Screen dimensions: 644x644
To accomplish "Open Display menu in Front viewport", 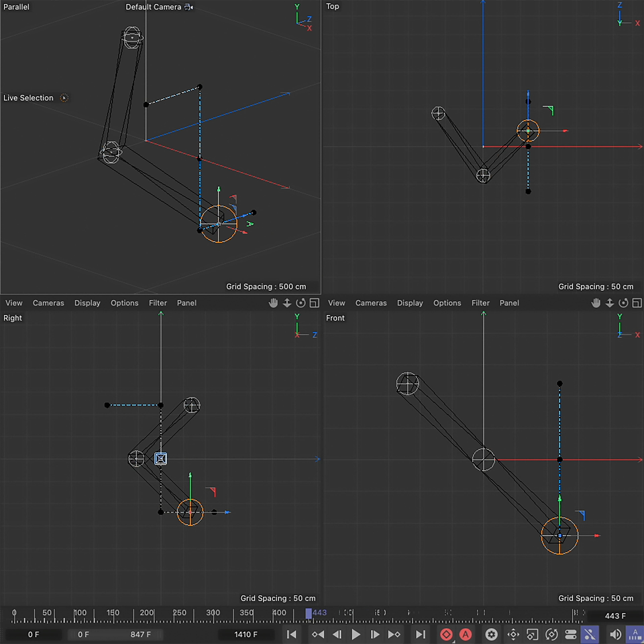I will click(x=410, y=303).
